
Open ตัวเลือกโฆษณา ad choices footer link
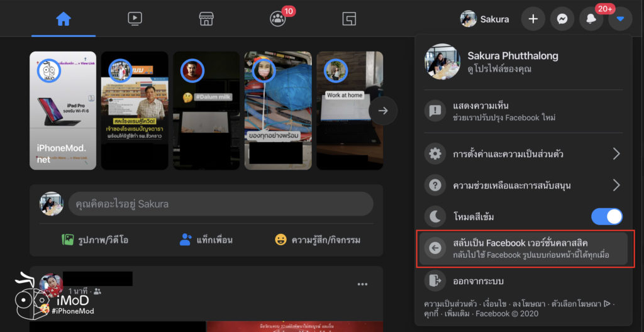pyautogui.click(x=581, y=304)
